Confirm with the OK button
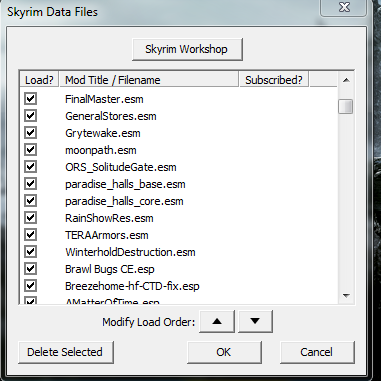This screenshot has width=381, height=381. (224, 352)
